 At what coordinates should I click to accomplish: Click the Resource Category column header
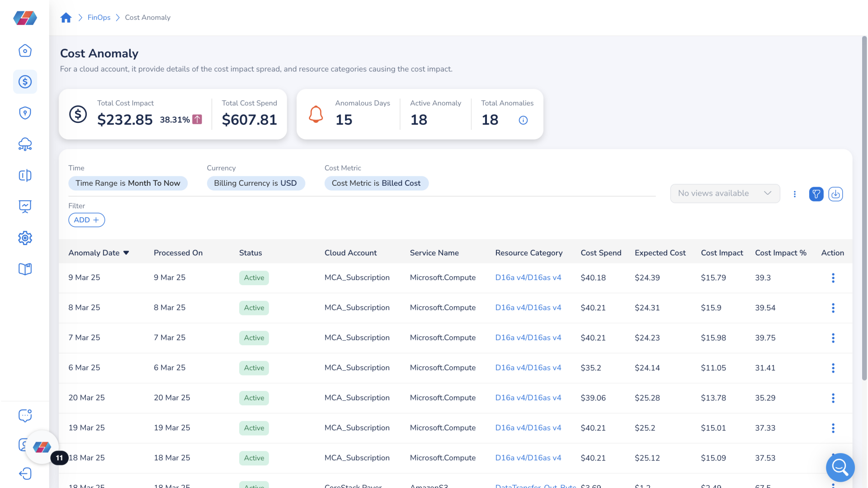click(x=528, y=253)
